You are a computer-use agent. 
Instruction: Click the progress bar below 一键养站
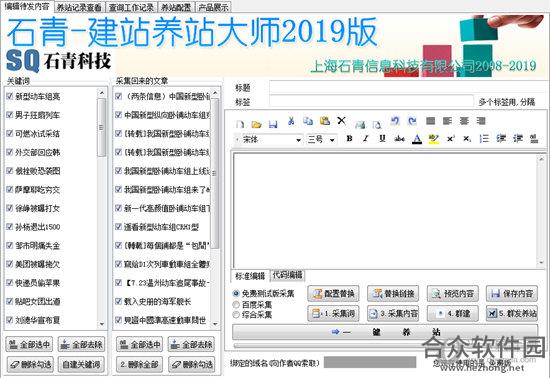pyautogui.click(x=385, y=346)
